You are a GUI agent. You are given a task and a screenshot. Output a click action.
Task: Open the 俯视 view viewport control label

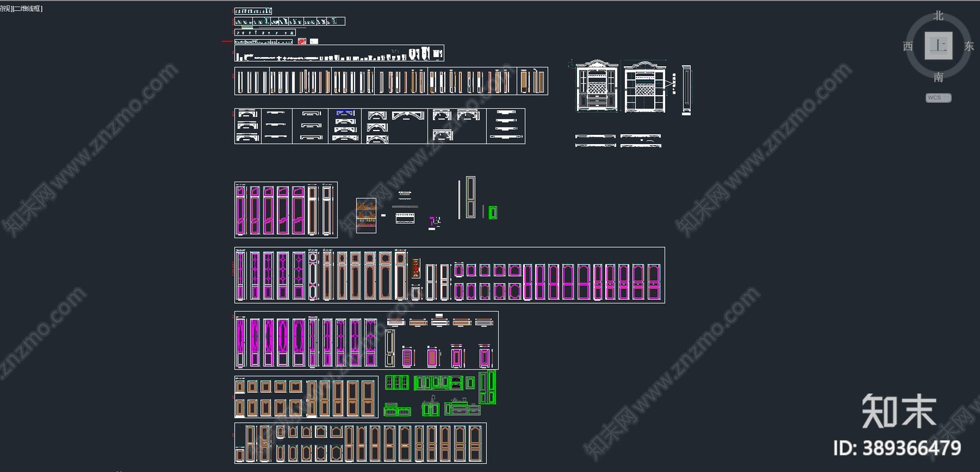click(x=6, y=9)
